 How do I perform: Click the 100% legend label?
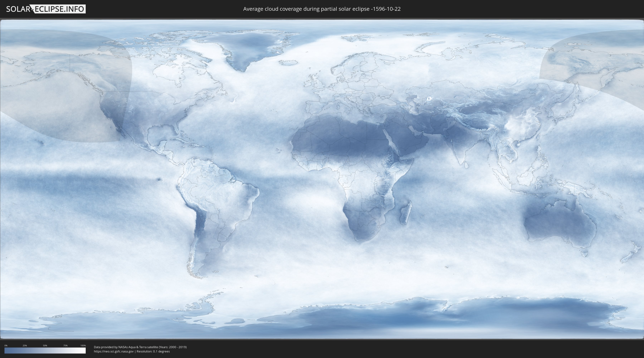[83, 345]
